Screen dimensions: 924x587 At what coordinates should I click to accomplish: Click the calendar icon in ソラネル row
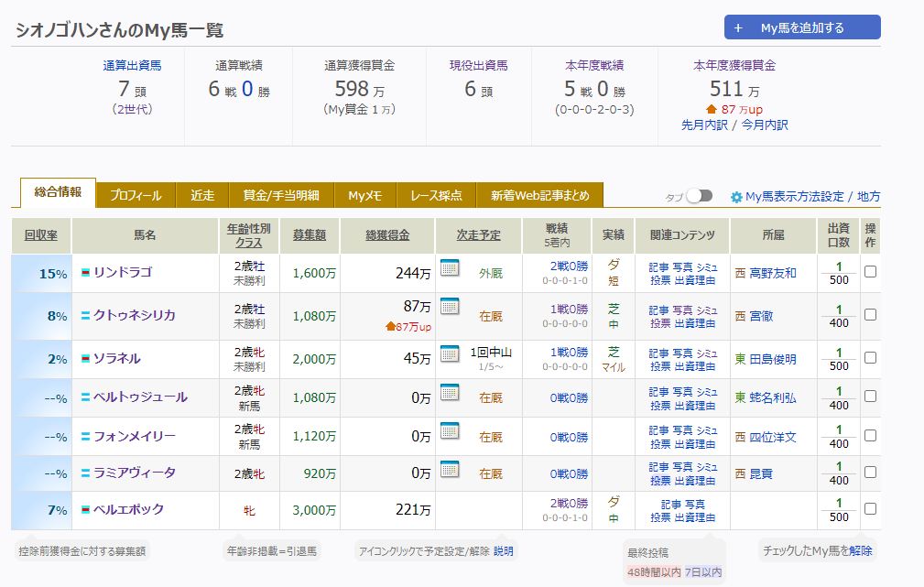click(449, 353)
